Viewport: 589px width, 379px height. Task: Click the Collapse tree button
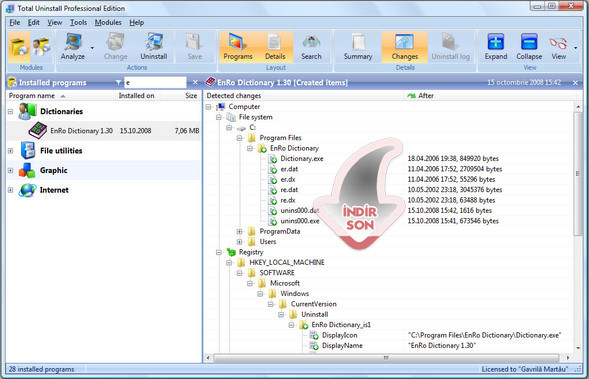(529, 47)
